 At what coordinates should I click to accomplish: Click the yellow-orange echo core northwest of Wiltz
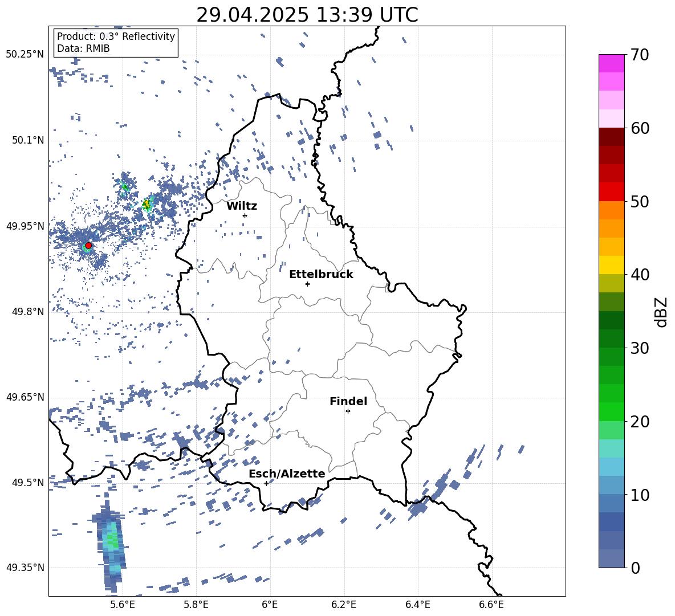click(x=147, y=204)
